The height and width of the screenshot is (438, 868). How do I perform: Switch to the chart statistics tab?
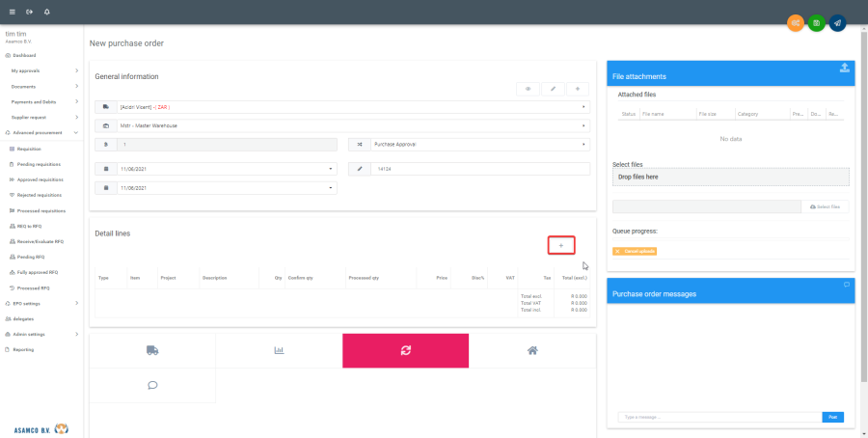pyautogui.click(x=279, y=351)
